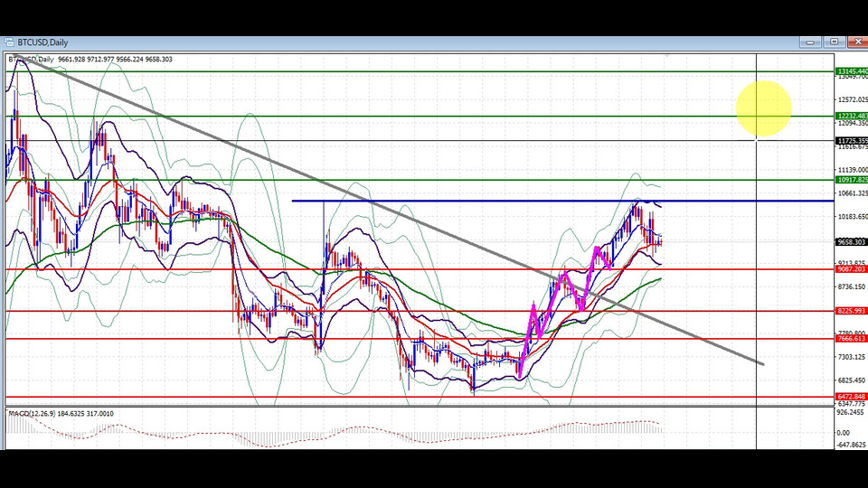Image resolution: width=868 pixels, height=488 pixels.
Task: Click the 11139.000 axis price value
Action: click(x=853, y=170)
